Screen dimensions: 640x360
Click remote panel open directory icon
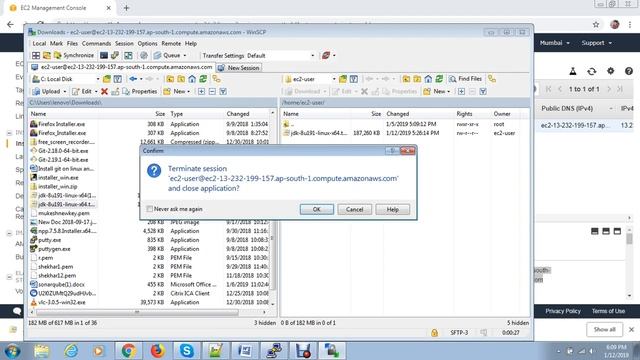tap(343, 79)
